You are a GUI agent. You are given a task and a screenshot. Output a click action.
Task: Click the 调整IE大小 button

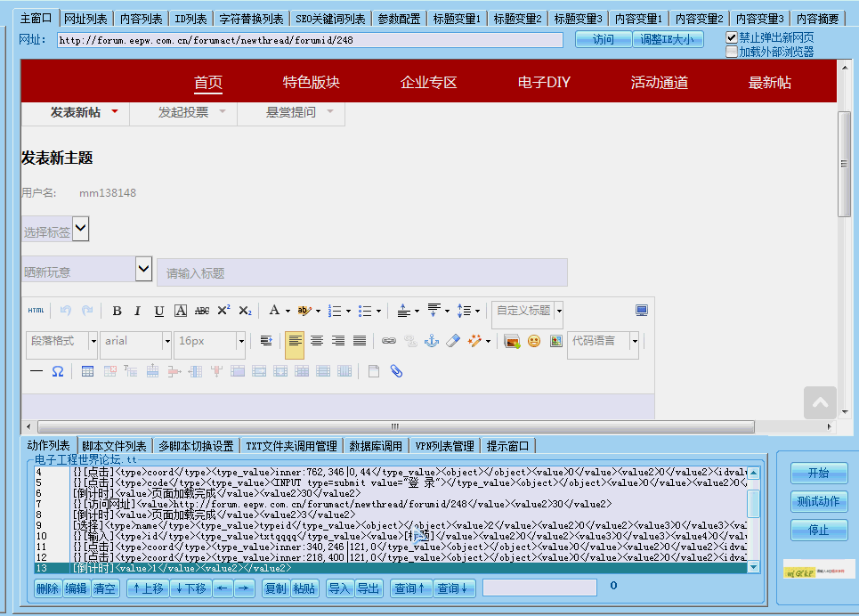point(668,39)
